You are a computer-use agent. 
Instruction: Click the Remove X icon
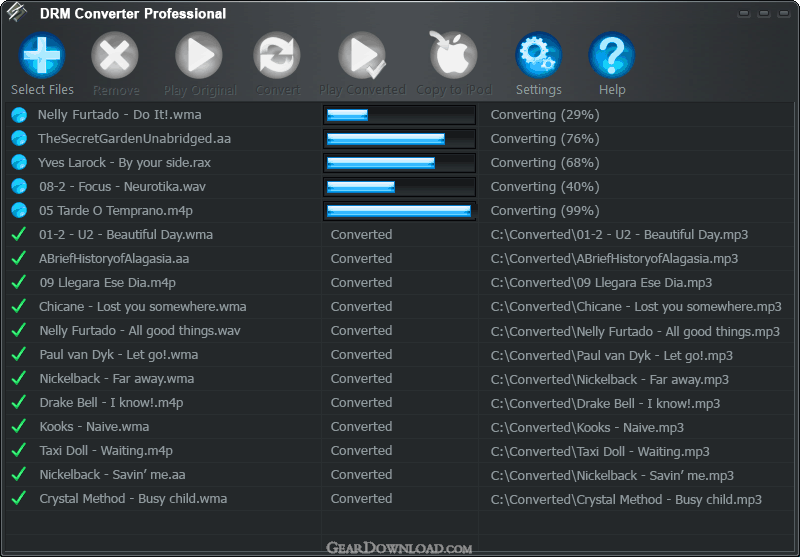(x=115, y=55)
